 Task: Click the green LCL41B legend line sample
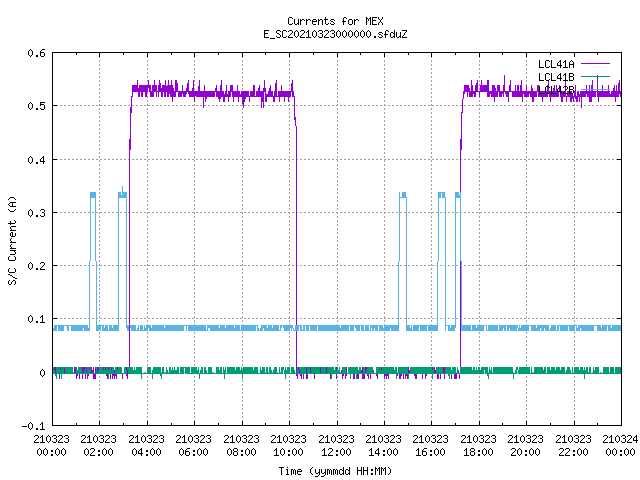click(595, 76)
